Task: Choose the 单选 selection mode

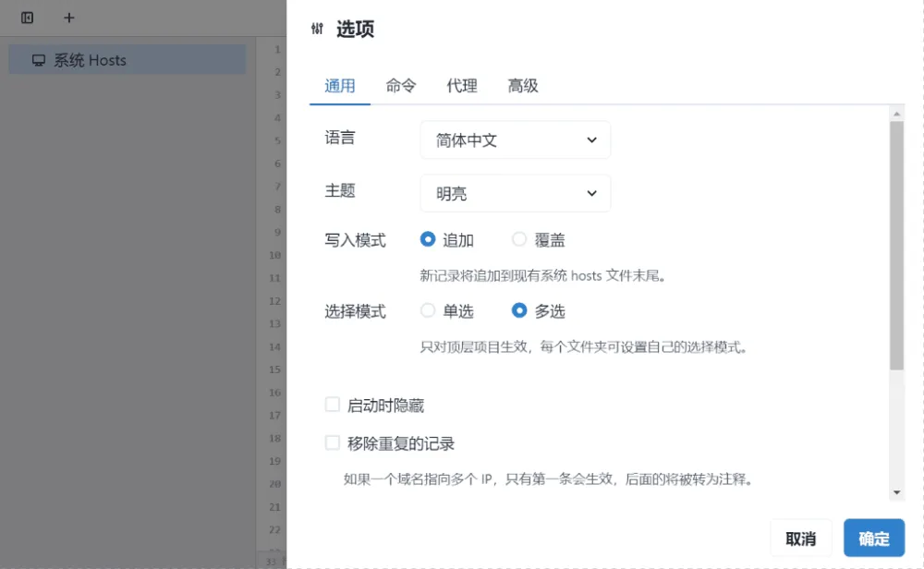Action: pyautogui.click(x=428, y=310)
